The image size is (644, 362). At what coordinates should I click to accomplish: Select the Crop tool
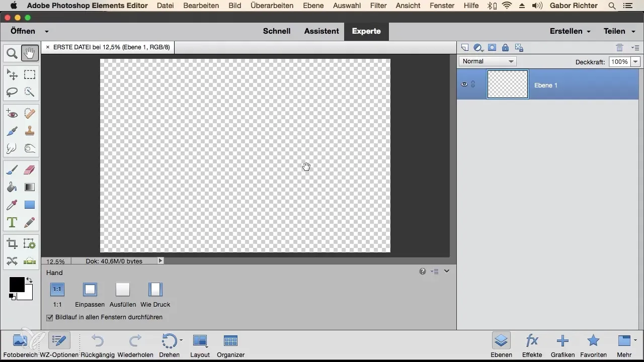(x=12, y=244)
